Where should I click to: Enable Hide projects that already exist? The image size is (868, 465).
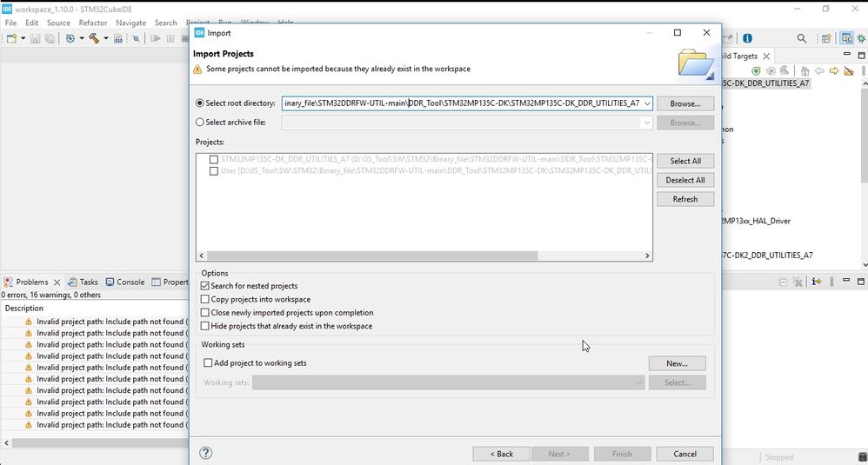204,326
